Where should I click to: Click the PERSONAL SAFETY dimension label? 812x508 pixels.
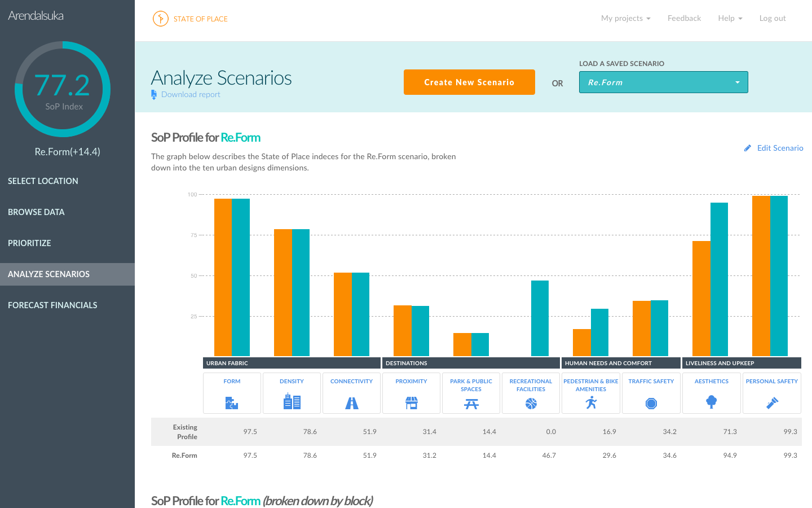pyautogui.click(x=772, y=382)
